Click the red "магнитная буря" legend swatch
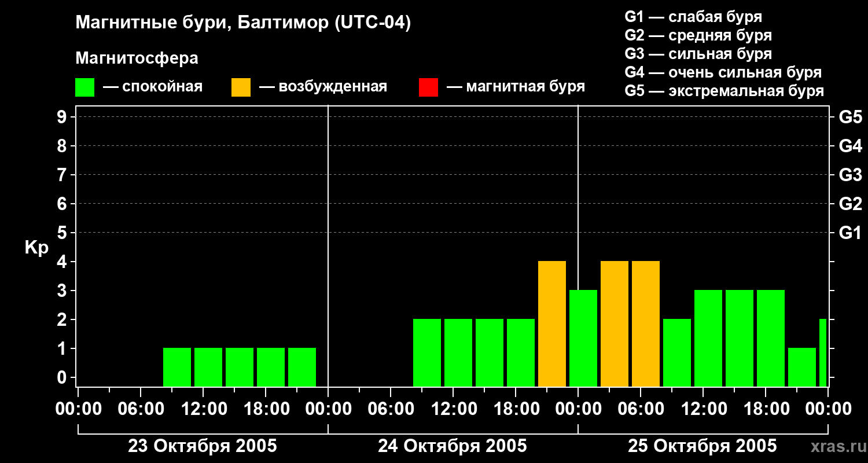 coord(428,87)
